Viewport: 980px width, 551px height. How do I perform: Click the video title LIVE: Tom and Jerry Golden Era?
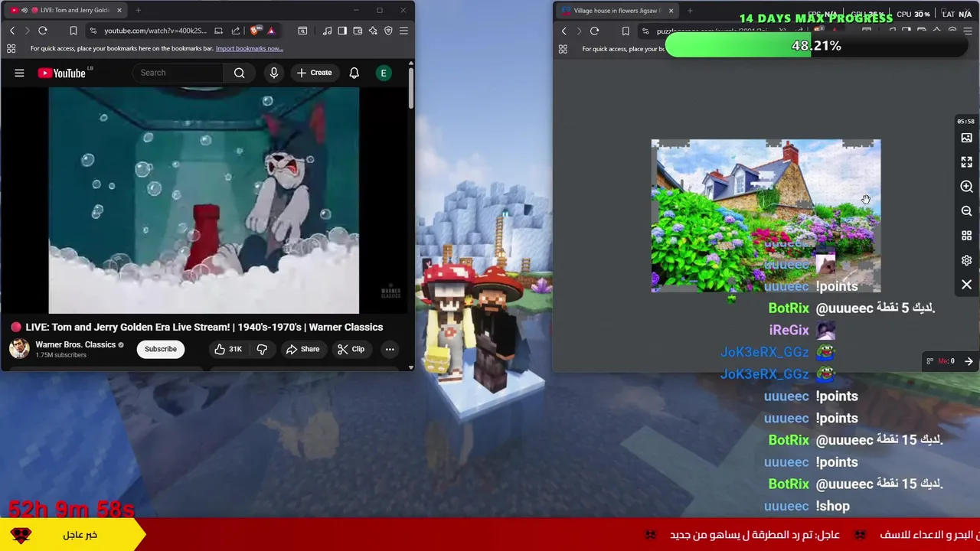pyautogui.click(x=204, y=327)
